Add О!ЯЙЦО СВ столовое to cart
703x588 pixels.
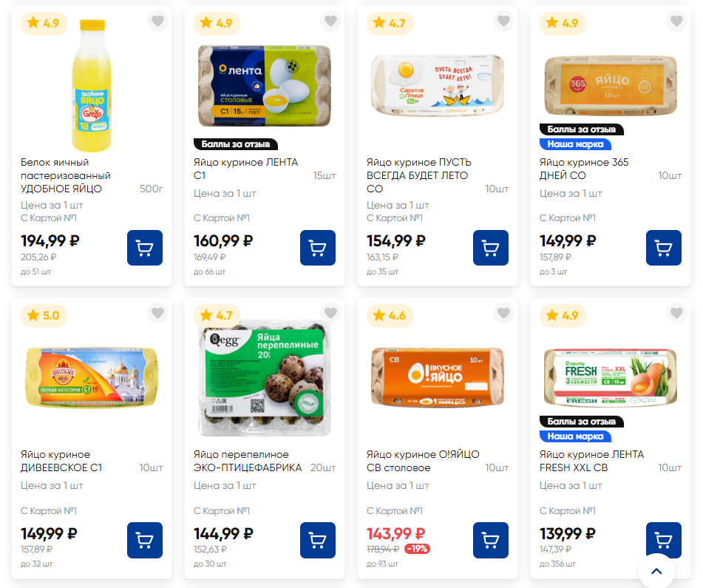click(x=491, y=540)
